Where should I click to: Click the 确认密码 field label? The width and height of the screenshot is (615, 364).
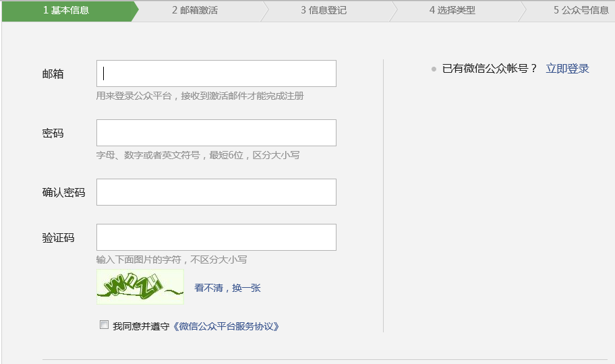point(63,193)
